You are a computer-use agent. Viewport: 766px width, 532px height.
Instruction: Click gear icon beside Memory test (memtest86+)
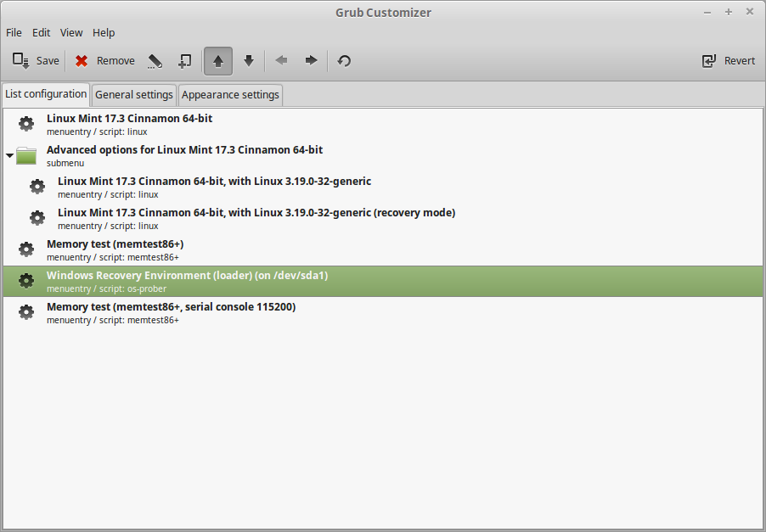click(x=26, y=249)
